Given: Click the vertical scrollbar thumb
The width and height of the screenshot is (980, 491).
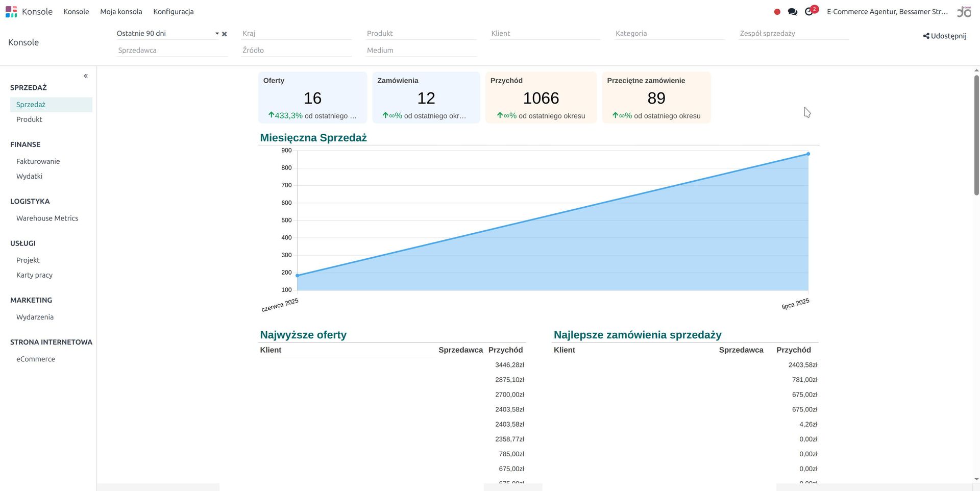Looking at the screenshot, I should (x=976, y=135).
